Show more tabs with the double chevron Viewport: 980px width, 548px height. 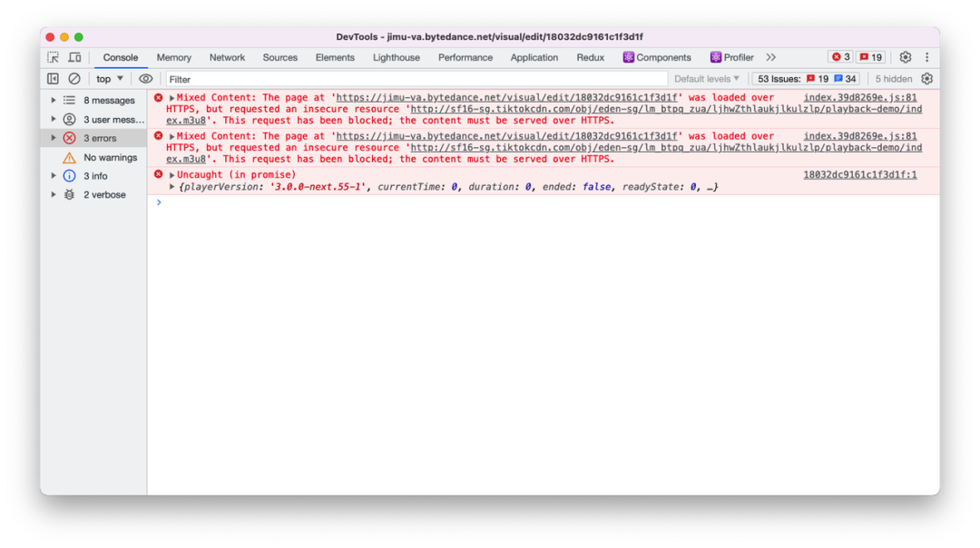[x=770, y=57]
